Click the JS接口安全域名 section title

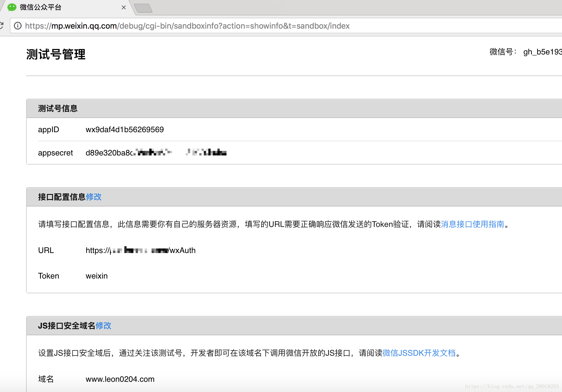point(67,326)
